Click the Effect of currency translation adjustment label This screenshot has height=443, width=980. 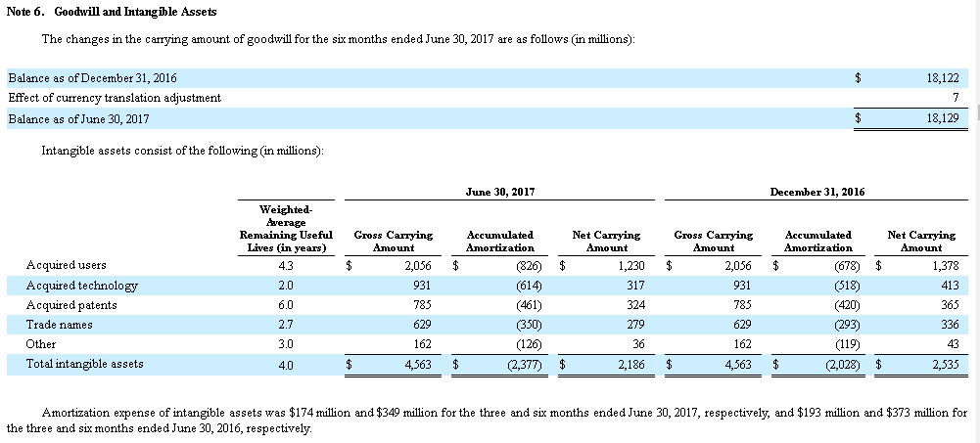point(115,98)
